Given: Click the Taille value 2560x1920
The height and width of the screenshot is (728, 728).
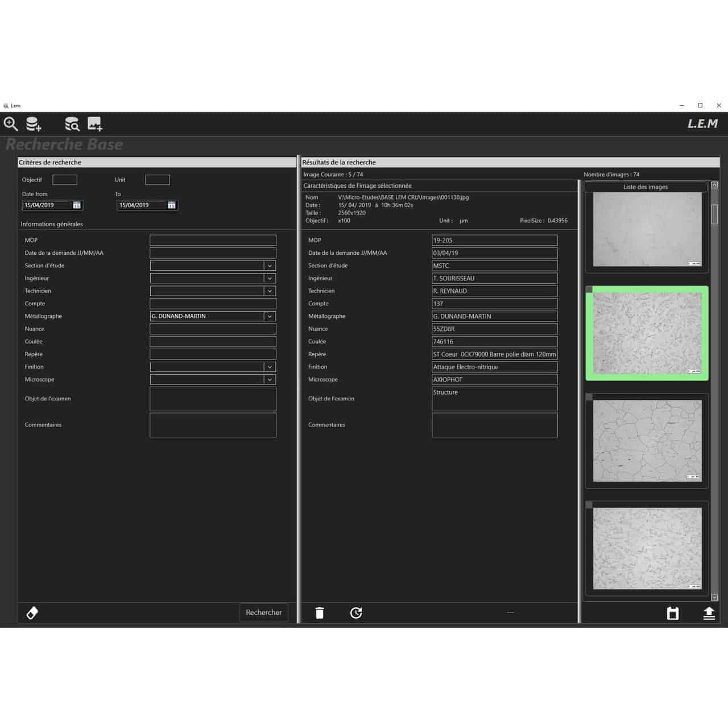Looking at the screenshot, I should pyautogui.click(x=351, y=213).
